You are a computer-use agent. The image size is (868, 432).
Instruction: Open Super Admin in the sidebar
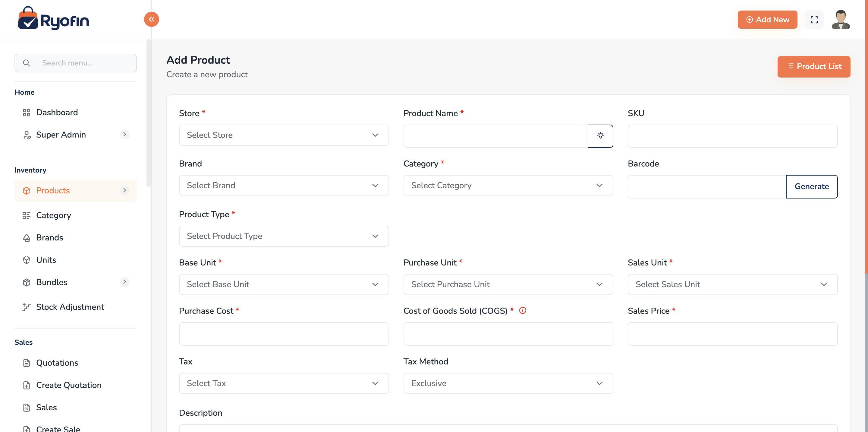point(75,135)
